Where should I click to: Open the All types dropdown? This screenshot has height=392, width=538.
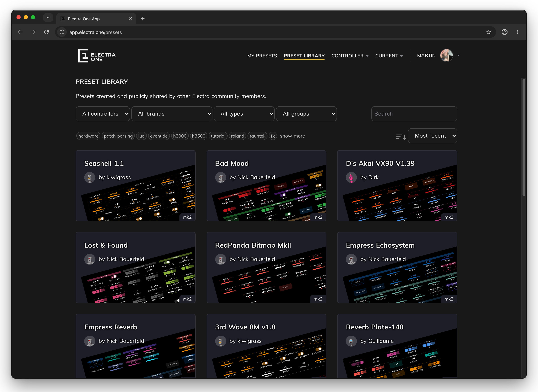[x=244, y=114]
